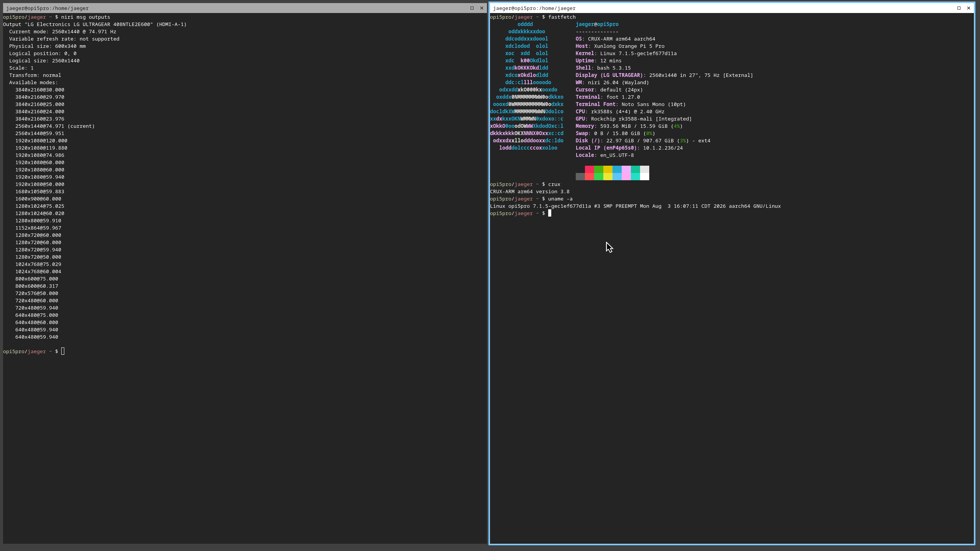The height and width of the screenshot is (551, 980).
Task: Select mode 1680x1050@59.883
Action: pyautogui.click(x=40, y=192)
